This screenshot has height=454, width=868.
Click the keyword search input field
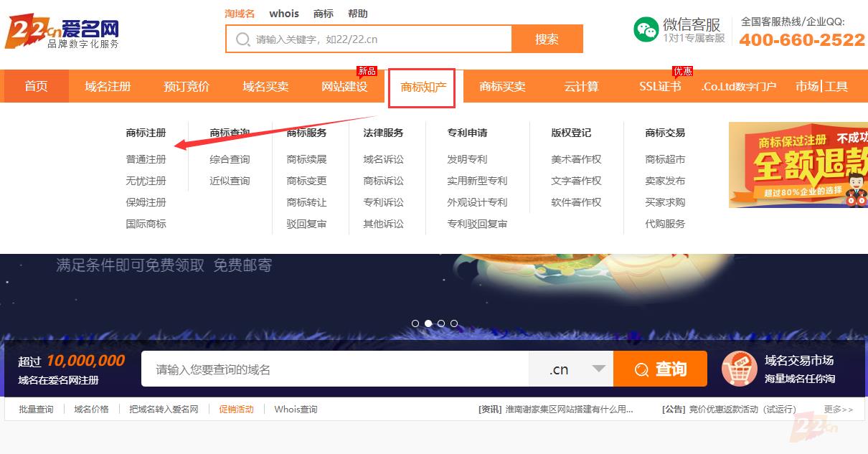pos(369,39)
